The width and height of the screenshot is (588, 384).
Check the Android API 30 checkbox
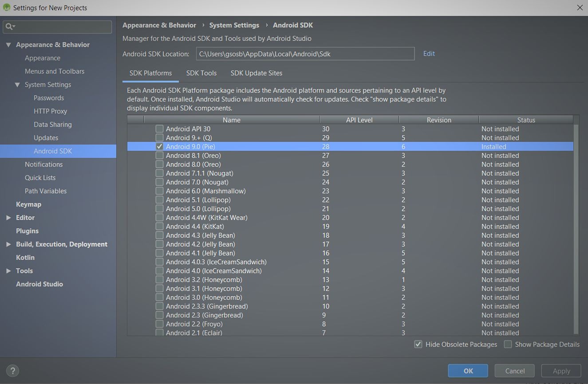[159, 129]
